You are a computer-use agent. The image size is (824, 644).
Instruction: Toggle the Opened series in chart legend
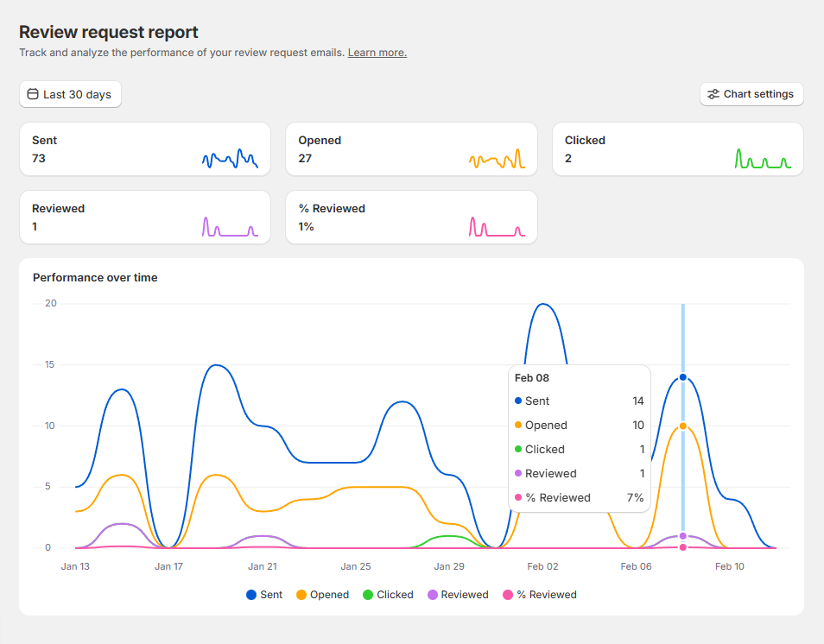tap(322, 595)
